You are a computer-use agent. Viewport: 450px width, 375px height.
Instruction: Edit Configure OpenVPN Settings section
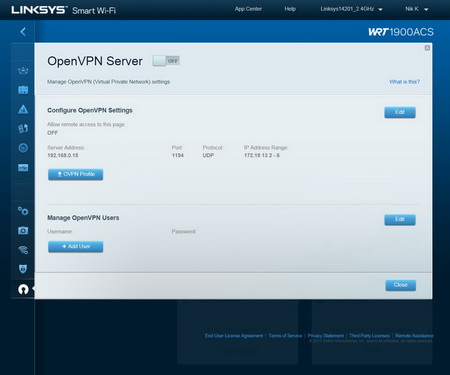point(400,112)
